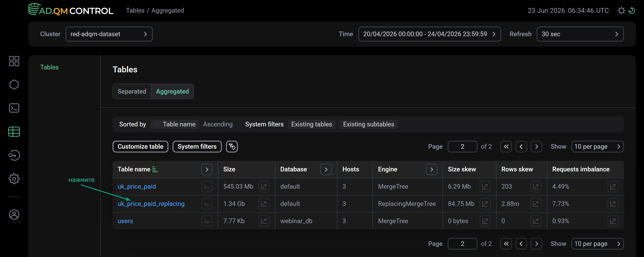Switch to dark theme moon icon

click(x=632, y=11)
